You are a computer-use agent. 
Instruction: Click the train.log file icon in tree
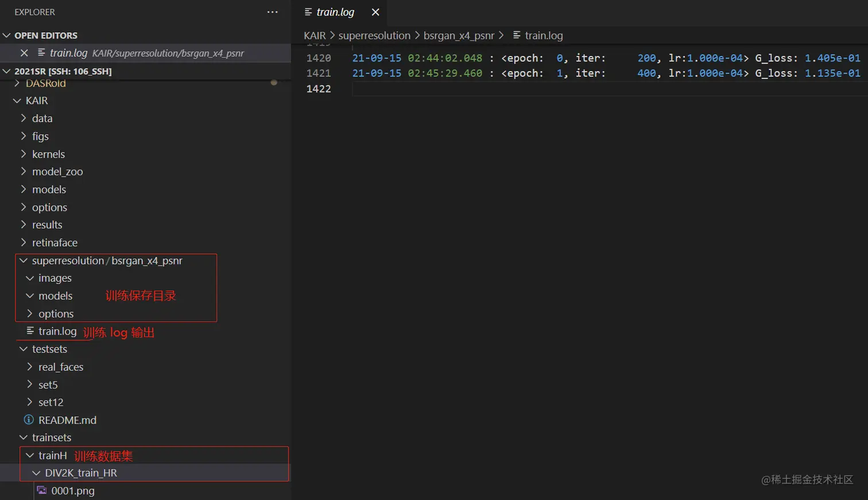(30, 331)
